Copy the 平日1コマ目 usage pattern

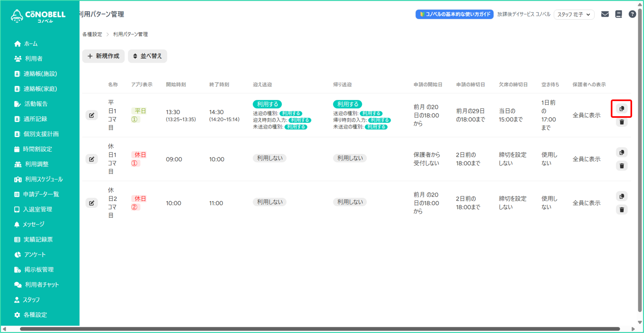(x=621, y=109)
